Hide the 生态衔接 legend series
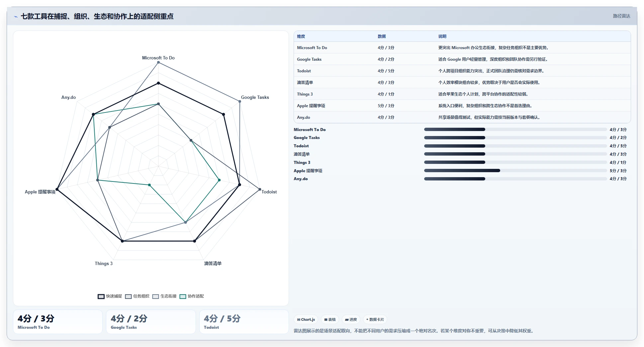 pos(164,296)
